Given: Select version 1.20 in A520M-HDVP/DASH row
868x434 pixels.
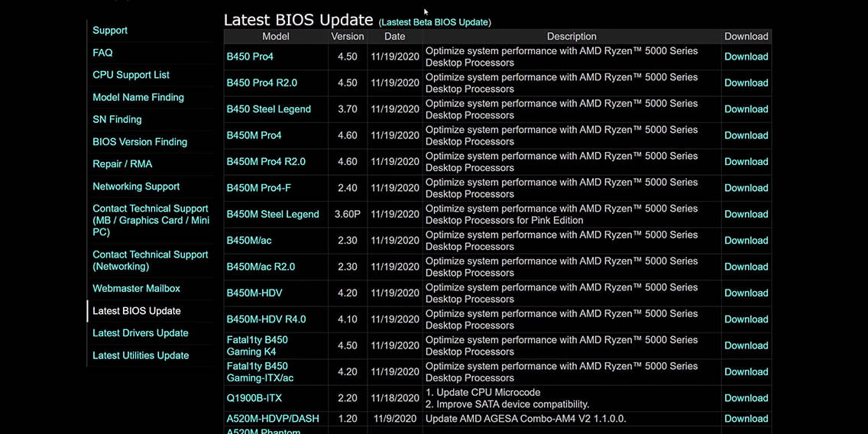Looking at the screenshot, I should point(348,419).
